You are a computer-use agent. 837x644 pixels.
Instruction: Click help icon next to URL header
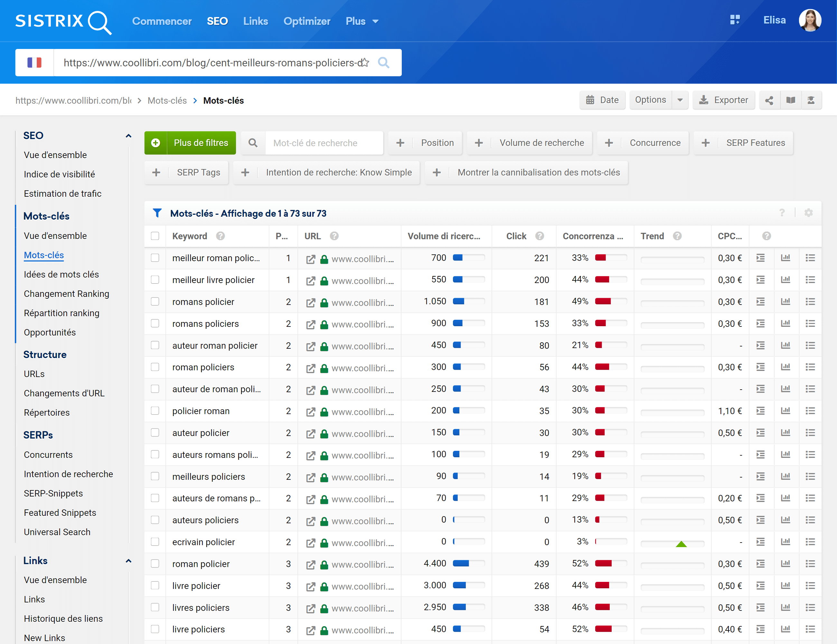pyautogui.click(x=334, y=236)
